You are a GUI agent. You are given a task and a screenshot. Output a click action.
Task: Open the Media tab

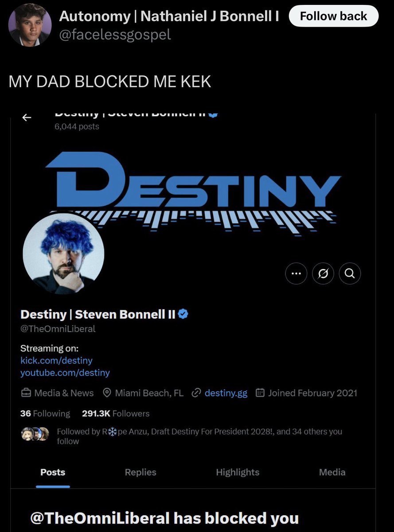[x=332, y=472]
